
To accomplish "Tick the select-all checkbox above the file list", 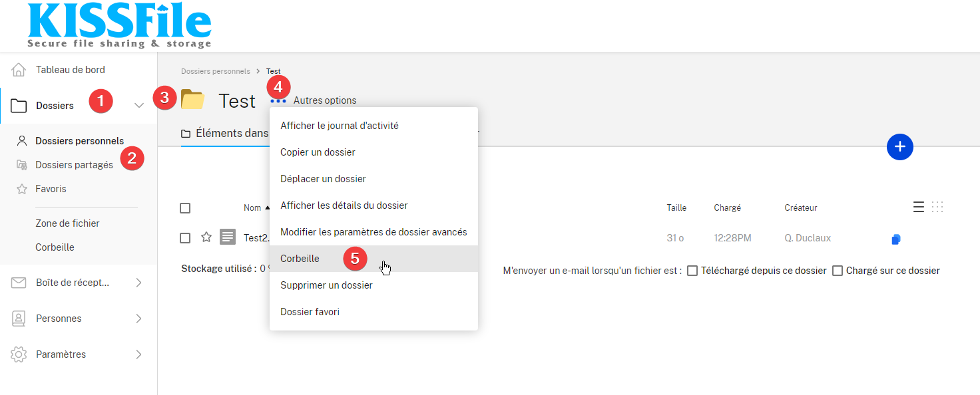I will (185, 207).
